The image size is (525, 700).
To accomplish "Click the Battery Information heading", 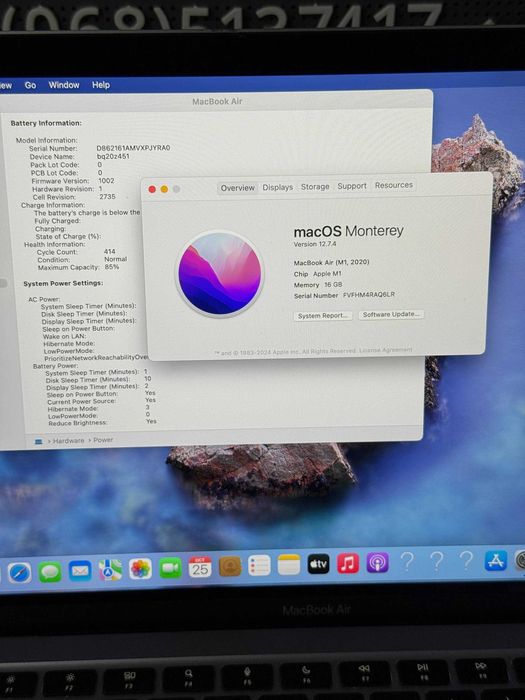I will [46, 123].
